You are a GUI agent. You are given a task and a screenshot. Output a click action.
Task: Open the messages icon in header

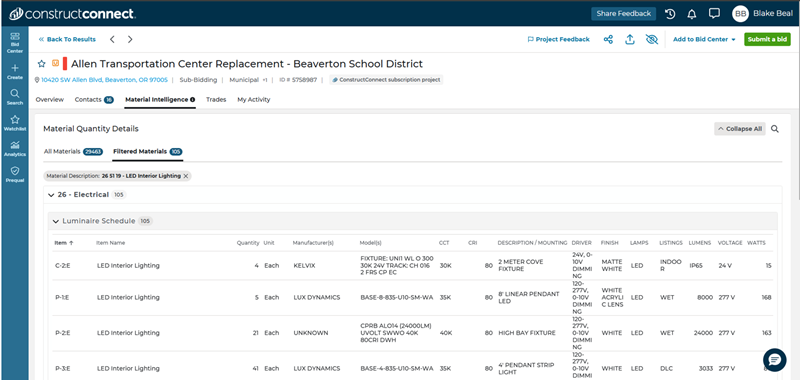coord(714,14)
